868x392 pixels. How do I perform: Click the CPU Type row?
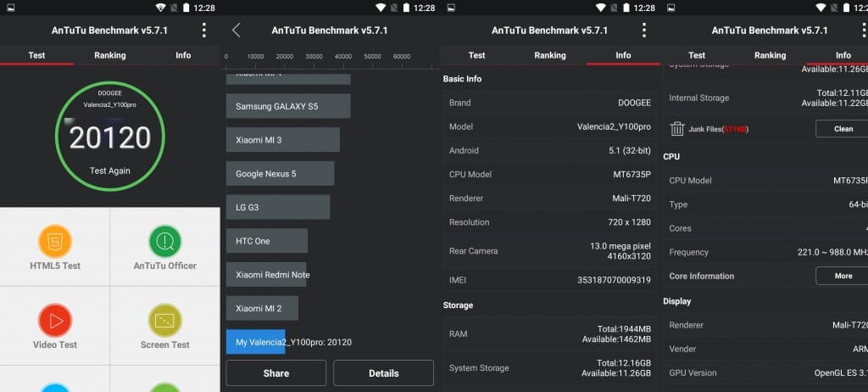[x=765, y=204]
